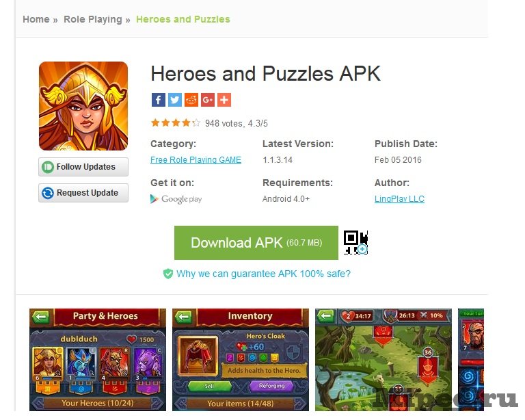The width and height of the screenshot is (525, 420).
Task: Open Party & Heroes screenshot
Action: [x=98, y=360]
